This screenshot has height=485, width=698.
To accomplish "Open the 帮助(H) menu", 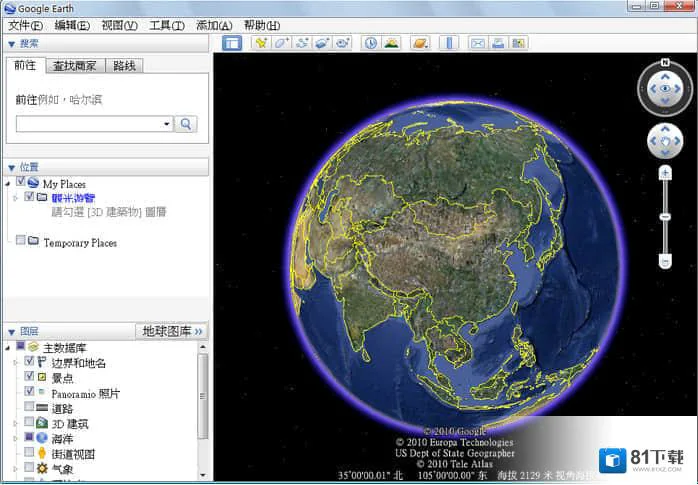I will (262, 26).
